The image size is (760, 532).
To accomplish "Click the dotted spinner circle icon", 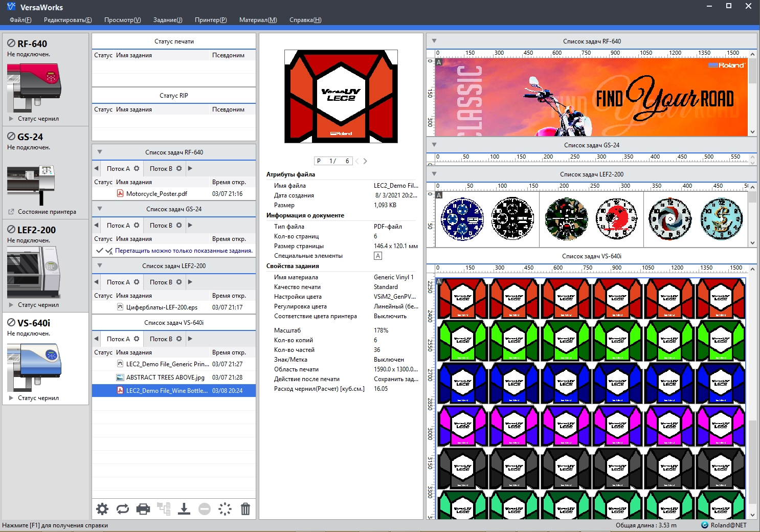I will point(225,509).
